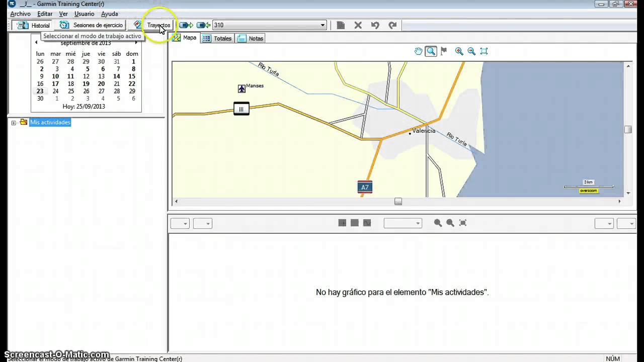Open the Usuario menu
The height and width of the screenshot is (362, 644).
pyautogui.click(x=85, y=14)
